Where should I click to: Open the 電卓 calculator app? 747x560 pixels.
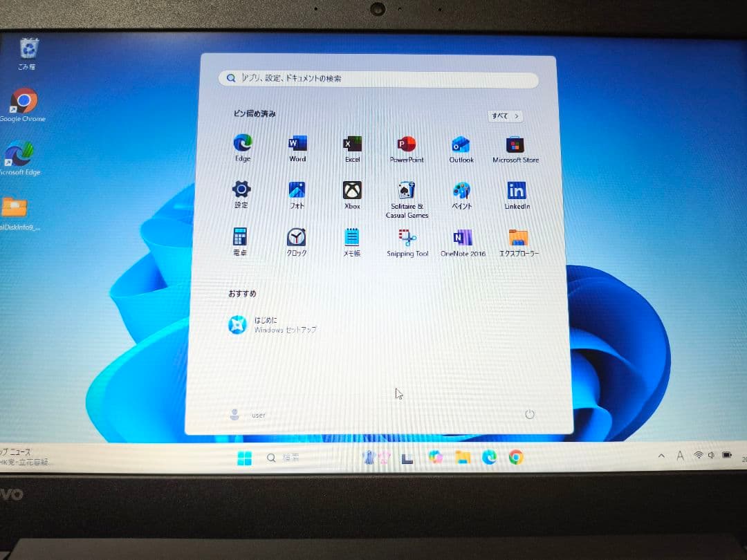tap(240, 239)
